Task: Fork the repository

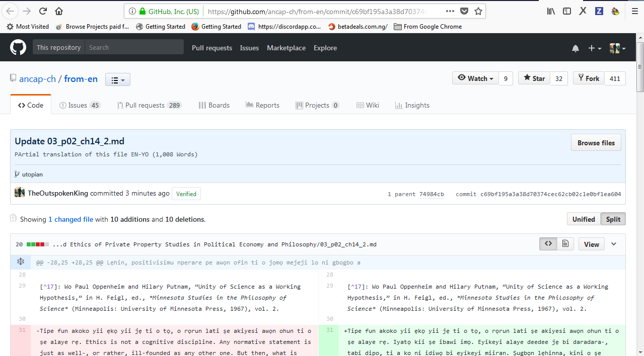Action: tap(589, 78)
